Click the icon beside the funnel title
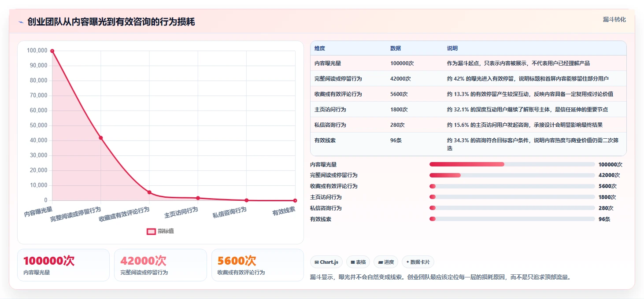 [x=21, y=22]
